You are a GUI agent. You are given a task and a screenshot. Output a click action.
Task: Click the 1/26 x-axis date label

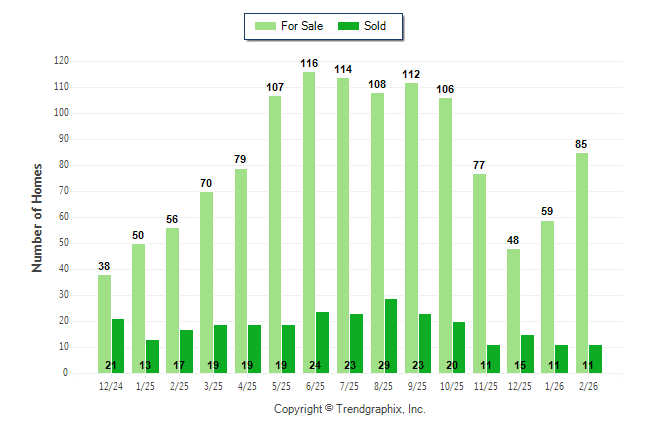(554, 386)
